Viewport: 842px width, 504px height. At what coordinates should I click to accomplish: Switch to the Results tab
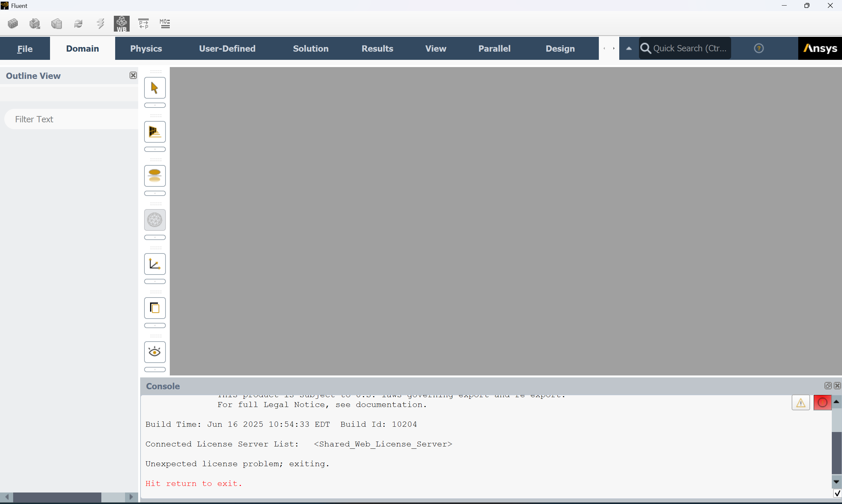coord(377,49)
